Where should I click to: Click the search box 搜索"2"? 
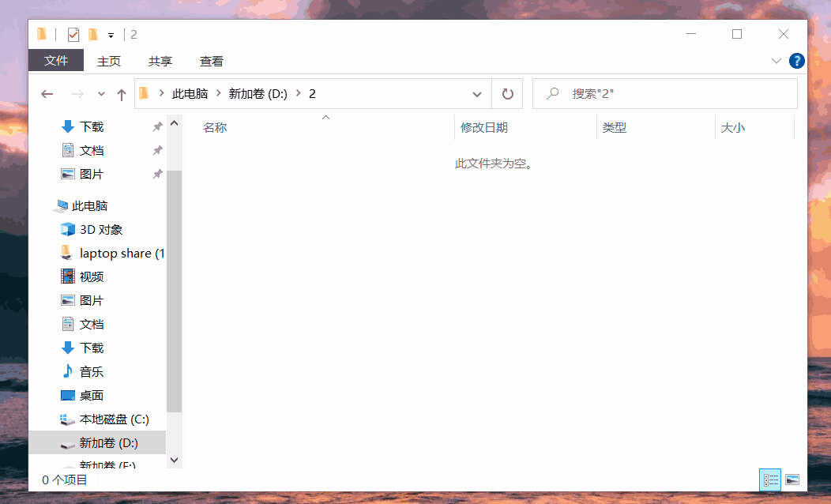pyautogui.click(x=664, y=94)
